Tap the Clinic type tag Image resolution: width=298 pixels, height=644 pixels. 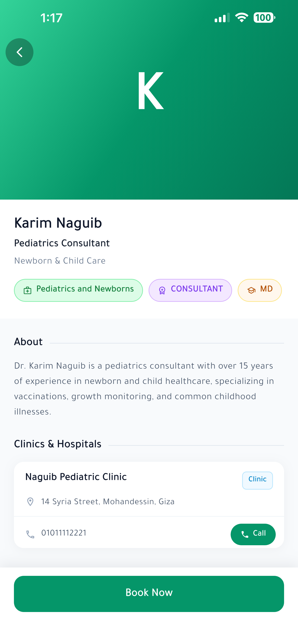257,480
